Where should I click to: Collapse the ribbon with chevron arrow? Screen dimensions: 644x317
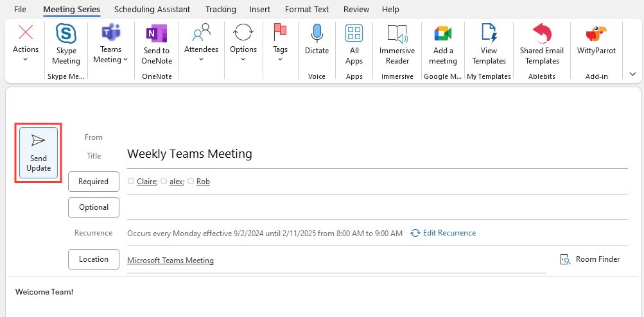[x=632, y=74]
